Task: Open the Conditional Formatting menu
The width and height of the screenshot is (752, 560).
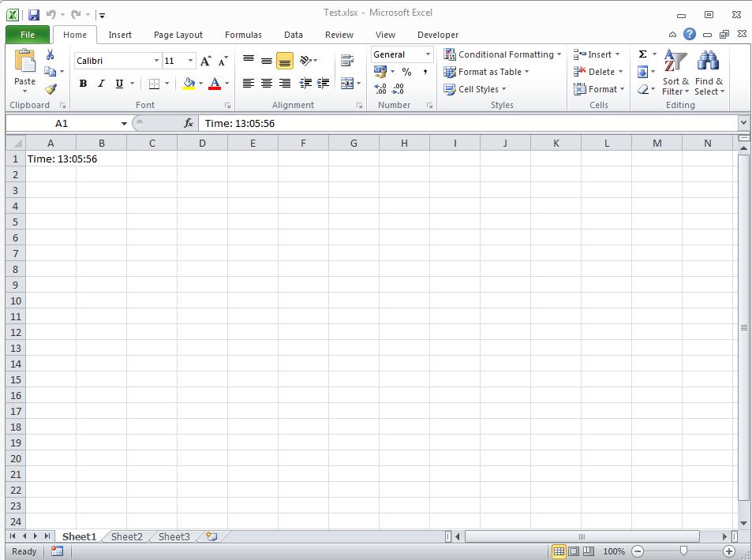Action: 502,54
